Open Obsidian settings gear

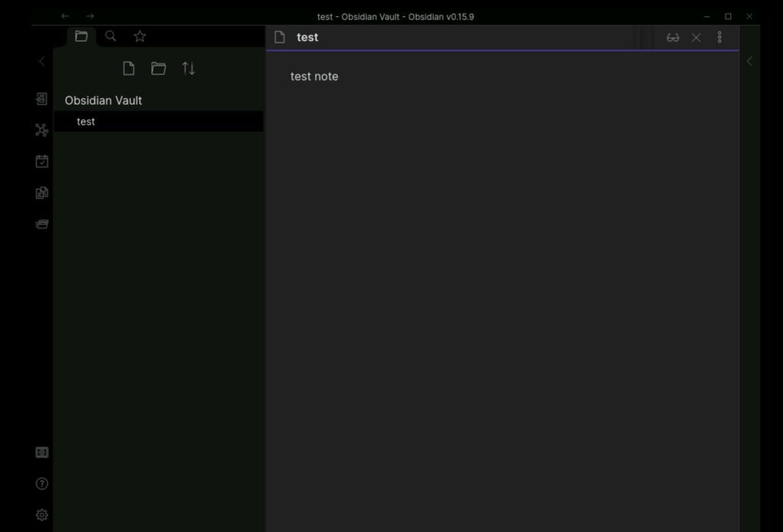[x=42, y=515]
